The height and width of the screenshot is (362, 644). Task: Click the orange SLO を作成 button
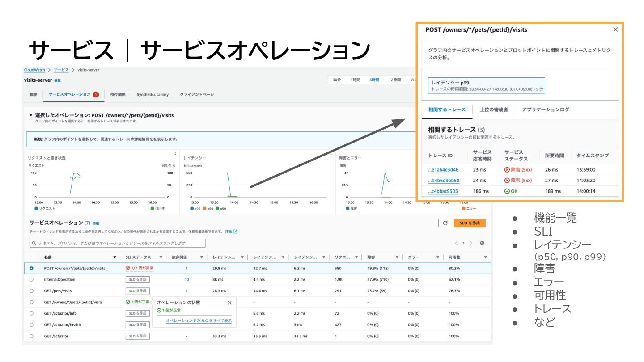[470, 223]
